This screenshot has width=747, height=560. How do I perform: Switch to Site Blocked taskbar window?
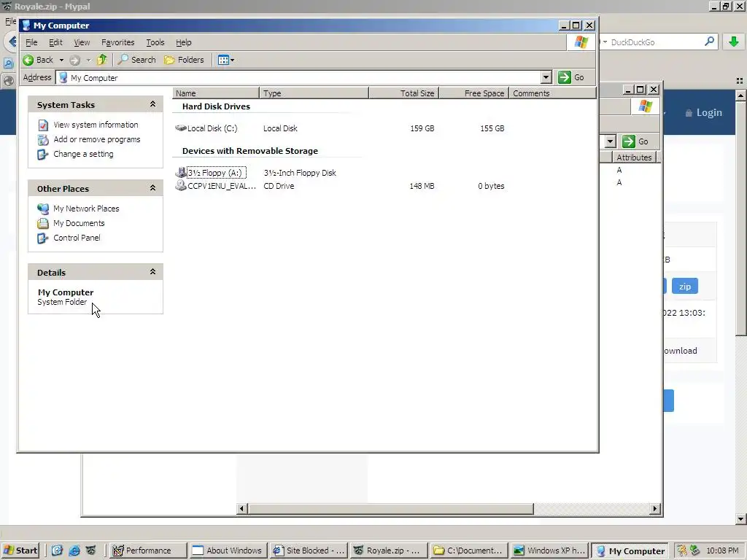coord(309,551)
